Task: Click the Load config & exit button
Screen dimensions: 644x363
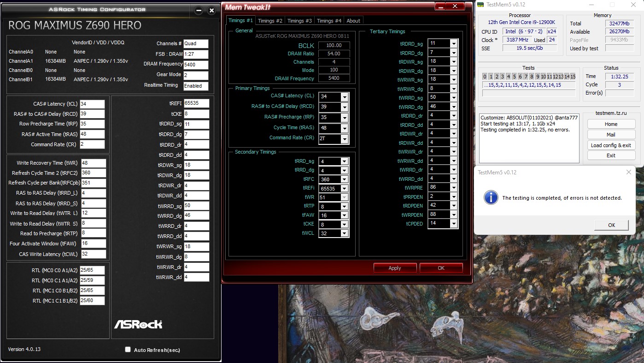Action: coord(611,145)
